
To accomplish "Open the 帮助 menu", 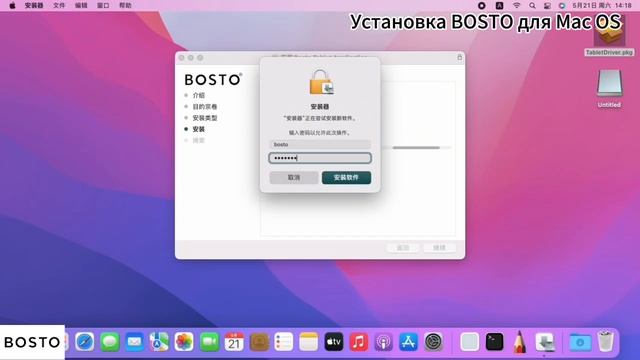I will pyautogui.click(x=125, y=5).
